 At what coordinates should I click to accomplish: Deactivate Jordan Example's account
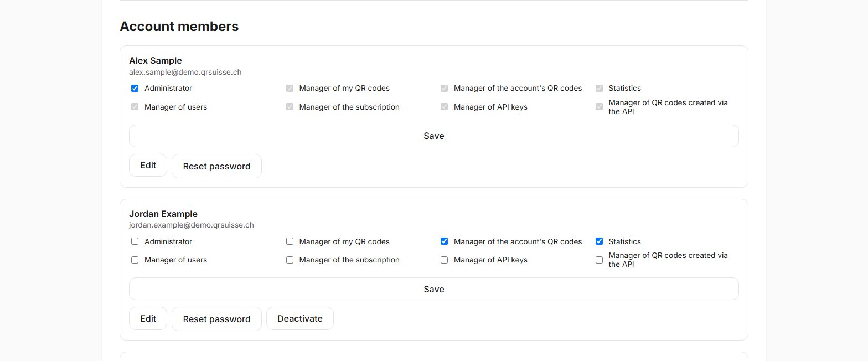click(300, 318)
